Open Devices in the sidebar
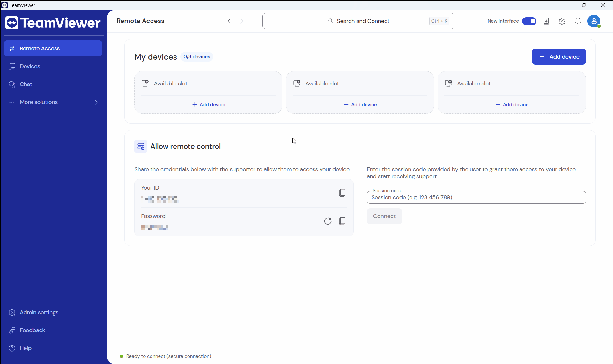This screenshot has width=613, height=364. tap(30, 66)
